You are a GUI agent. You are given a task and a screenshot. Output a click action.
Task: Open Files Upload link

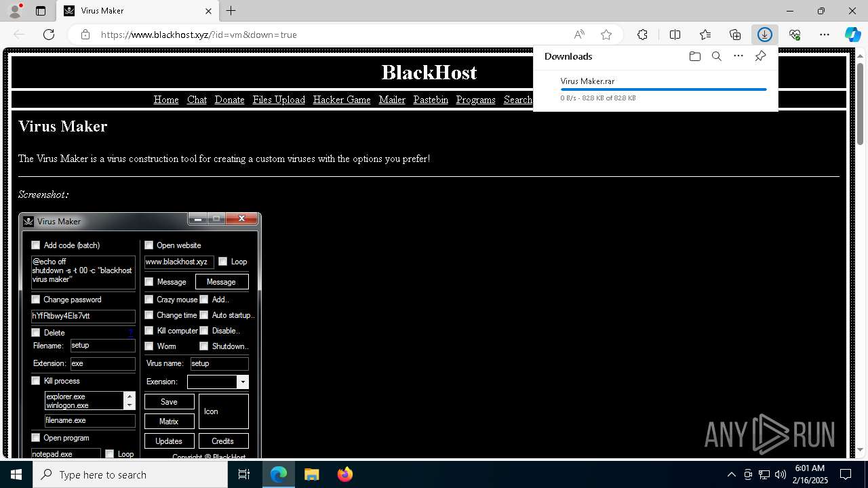(x=279, y=100)
